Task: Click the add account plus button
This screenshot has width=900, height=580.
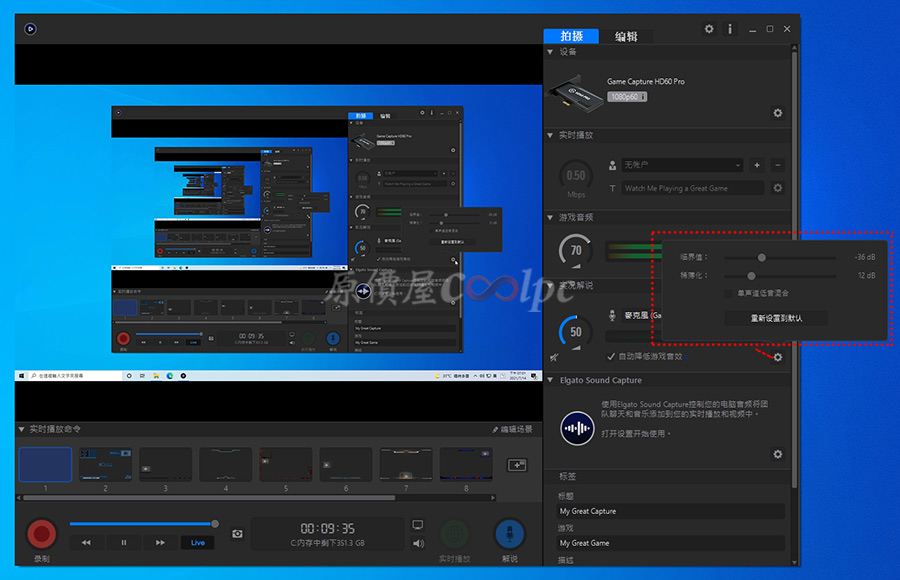Action: (x=757, y=165)
